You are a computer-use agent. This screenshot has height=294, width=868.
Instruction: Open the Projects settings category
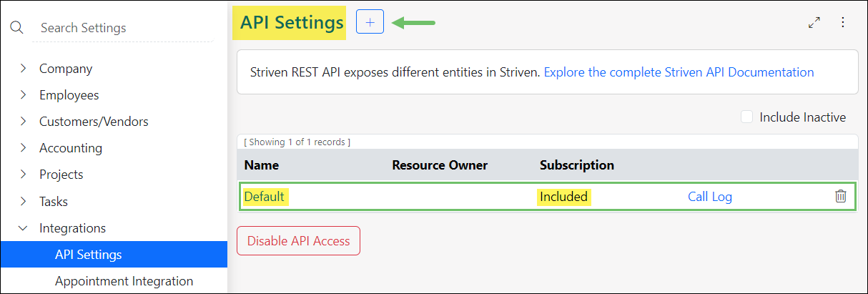pos(61,175)
